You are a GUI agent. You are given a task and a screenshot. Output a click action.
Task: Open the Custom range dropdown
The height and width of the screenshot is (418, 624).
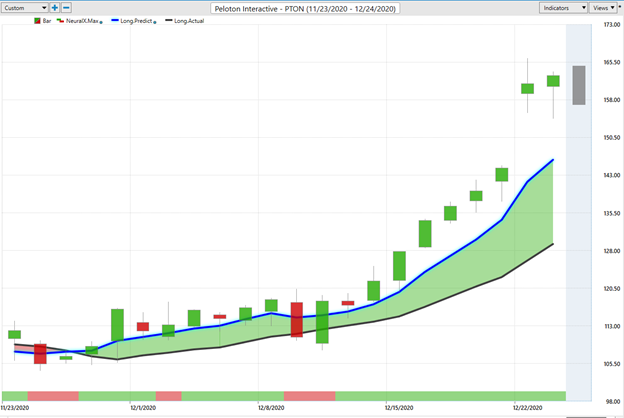click(x=25, y=8)
